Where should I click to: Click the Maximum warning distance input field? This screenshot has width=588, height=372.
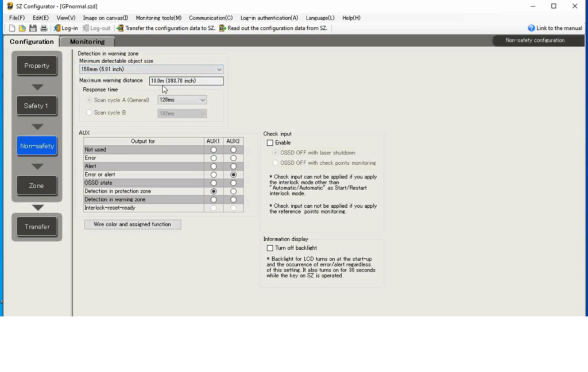point(186,81)
